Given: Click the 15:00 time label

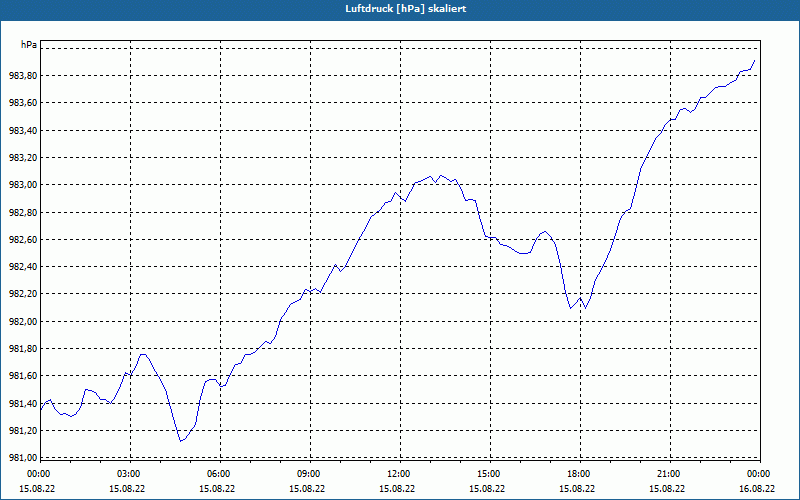Looking at the screenshot, I should pos(489,474).
